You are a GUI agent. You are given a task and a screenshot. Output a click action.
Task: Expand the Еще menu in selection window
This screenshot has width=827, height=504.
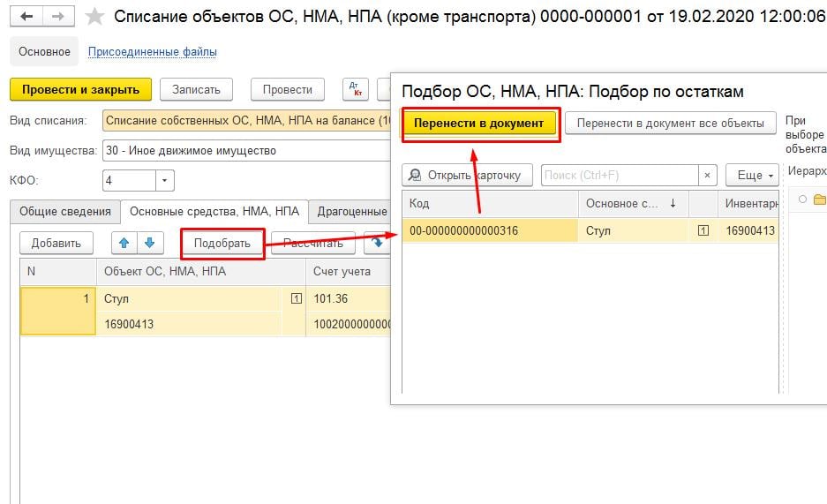(x=753, y=175)
